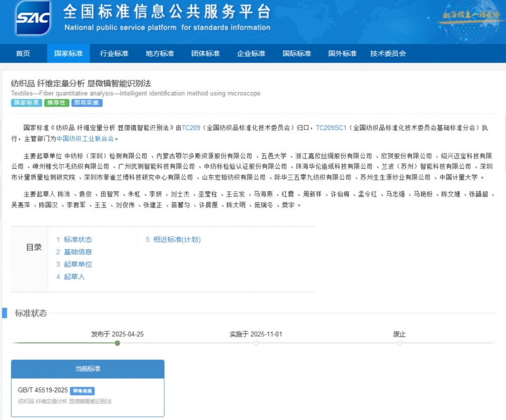Click the drafting unit 欣贺股份有限公司

(406, 156)
